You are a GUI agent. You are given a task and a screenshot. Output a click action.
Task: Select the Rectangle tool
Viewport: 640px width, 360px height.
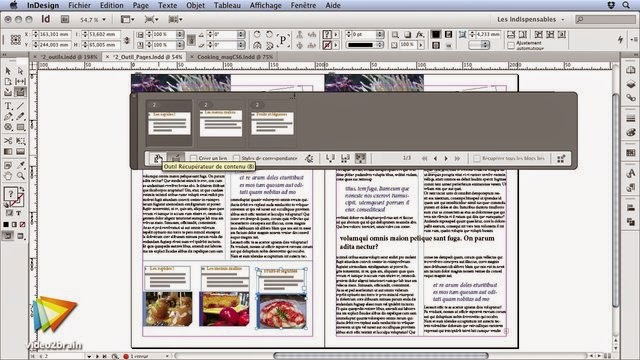coord(20,127)
